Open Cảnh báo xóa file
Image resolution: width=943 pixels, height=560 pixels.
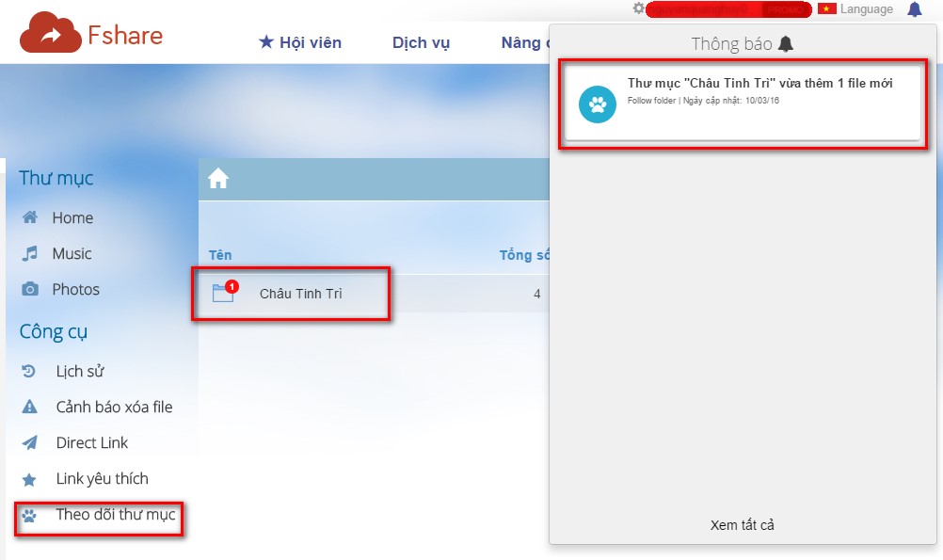coord(114,408)
